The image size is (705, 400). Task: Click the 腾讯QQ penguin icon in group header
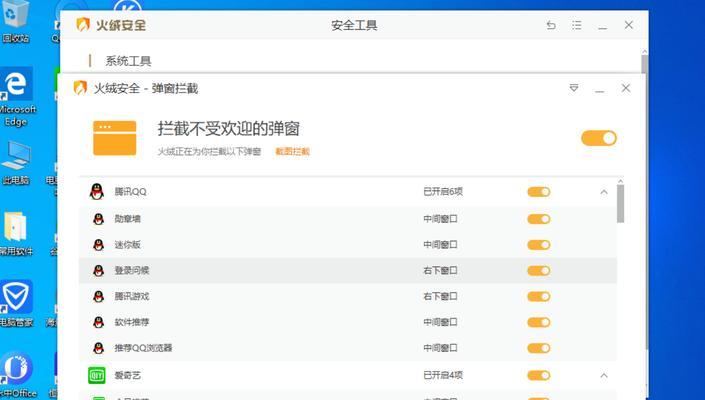pyautogui.click(x=97, y=192)
